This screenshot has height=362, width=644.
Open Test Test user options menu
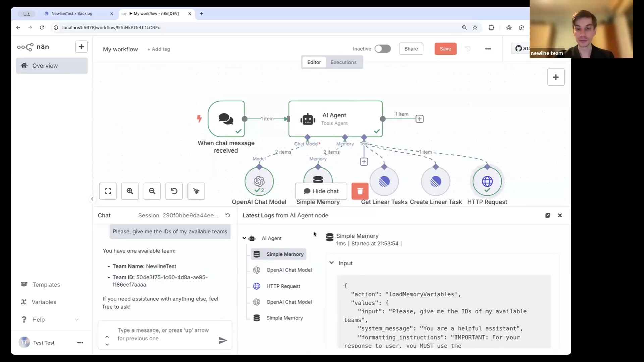pyautogui.click(x=80, y=343)
